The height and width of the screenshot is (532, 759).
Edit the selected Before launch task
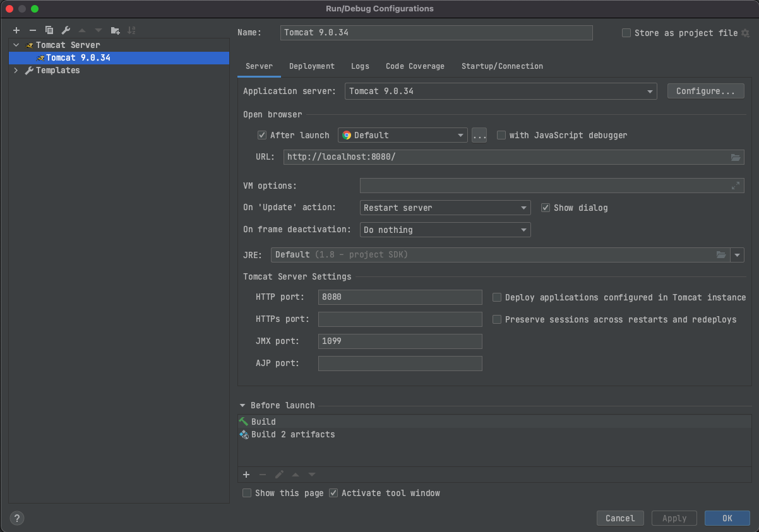tap(279, 475)
